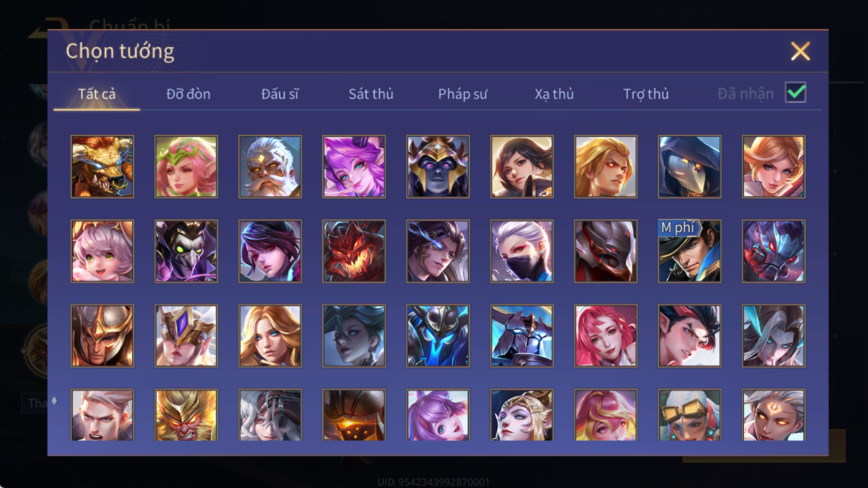The width and height of the screenshot is (868, 488).
Task: Choose the blue armored knight hero portrait
Action: pyautogui.click(x=438, y=336)
